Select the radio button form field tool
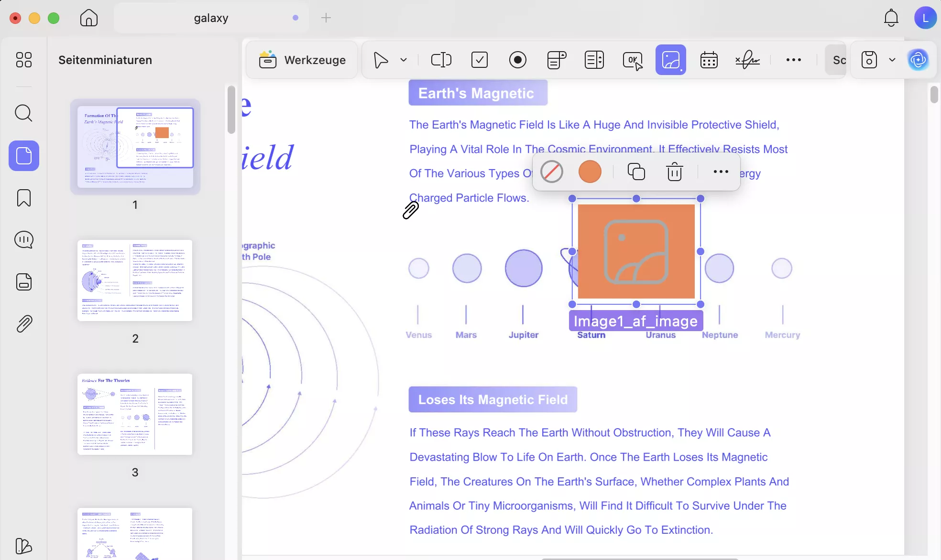Screen dimensions: 941x560 click(518, 60)
